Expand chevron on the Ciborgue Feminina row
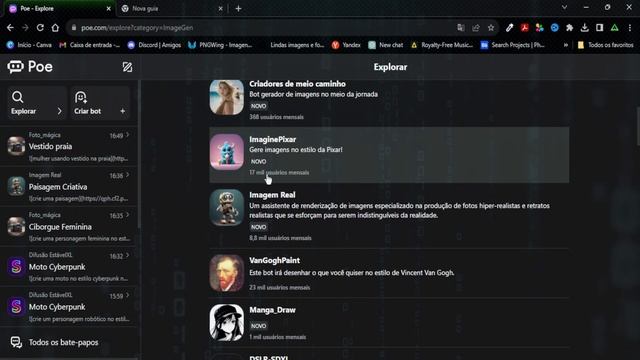This screenshot has height=360, width=640. 128,215
